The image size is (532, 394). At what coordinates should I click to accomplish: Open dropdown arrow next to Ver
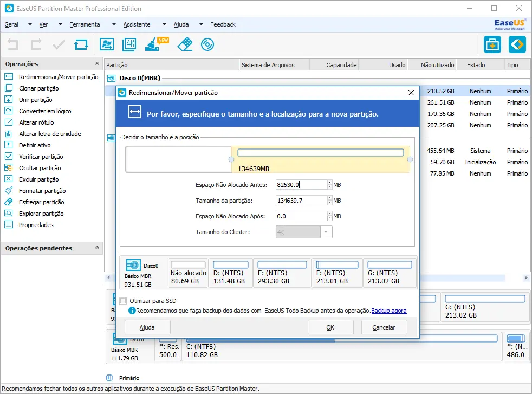coord(60,24)
